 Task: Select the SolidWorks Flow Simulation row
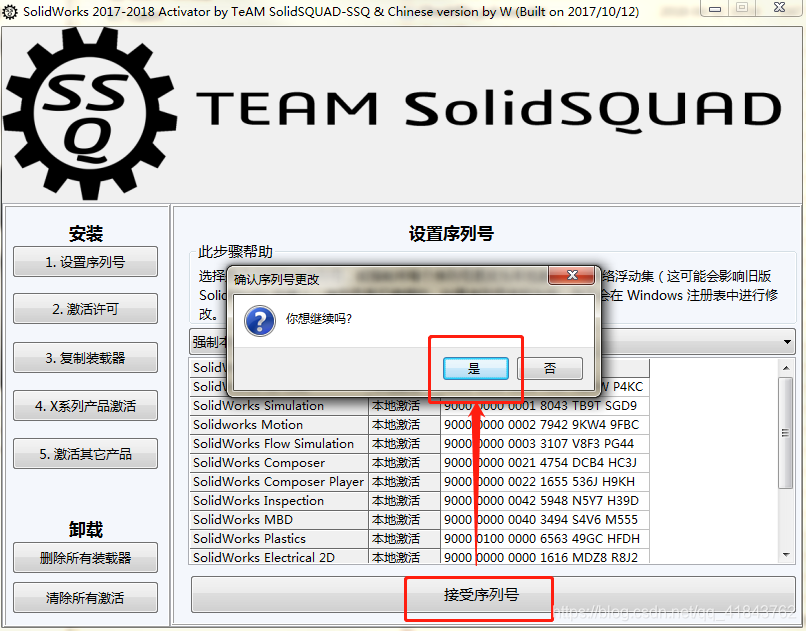[419, 444]
